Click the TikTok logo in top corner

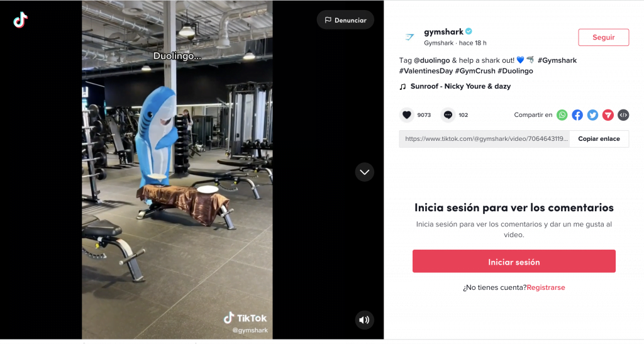20,19
